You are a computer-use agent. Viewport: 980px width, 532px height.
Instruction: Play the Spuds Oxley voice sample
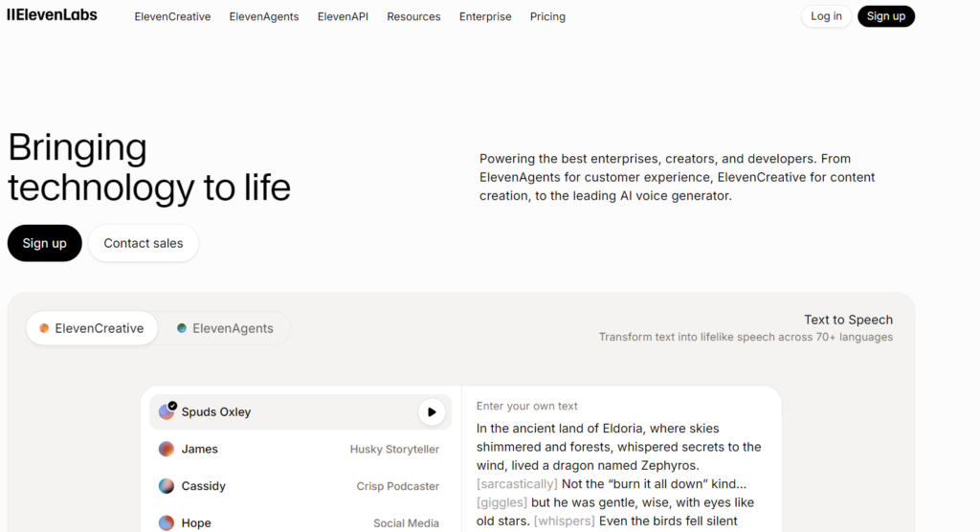coord(432,412)
